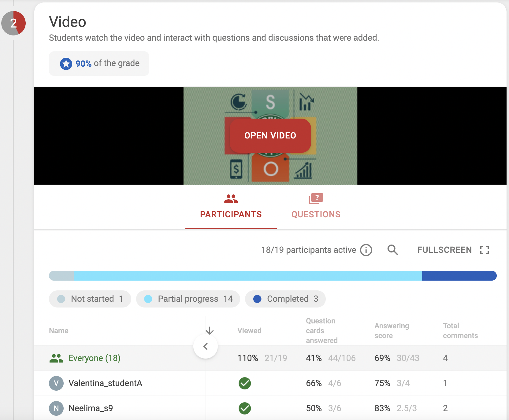Viewport: 509px width, 420px height.
Task: Click gray not started bar segment
Action: click(61, 276)
